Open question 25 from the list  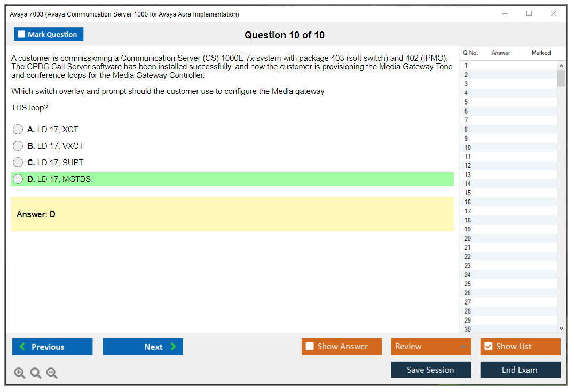tap(468, 284)
